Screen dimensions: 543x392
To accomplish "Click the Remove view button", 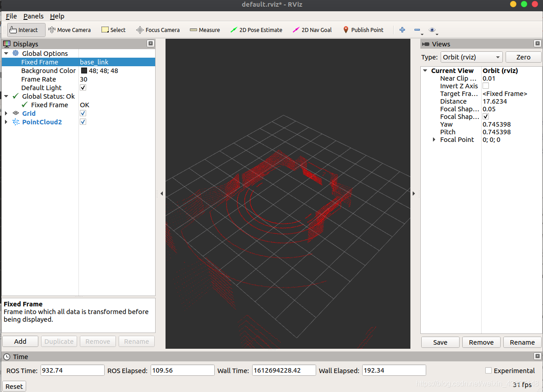I will point(481,342).
